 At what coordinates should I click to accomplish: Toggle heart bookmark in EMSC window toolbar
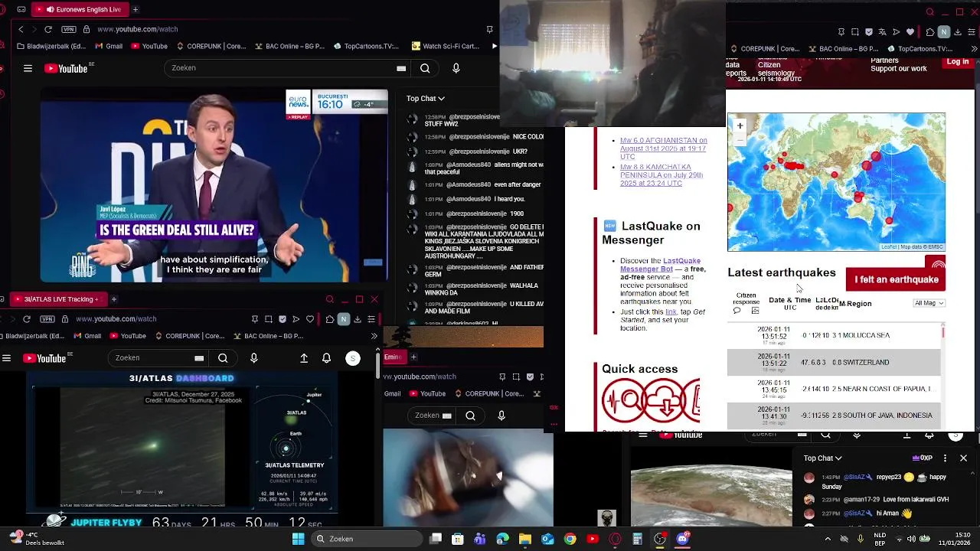click(x=910, y=32)
